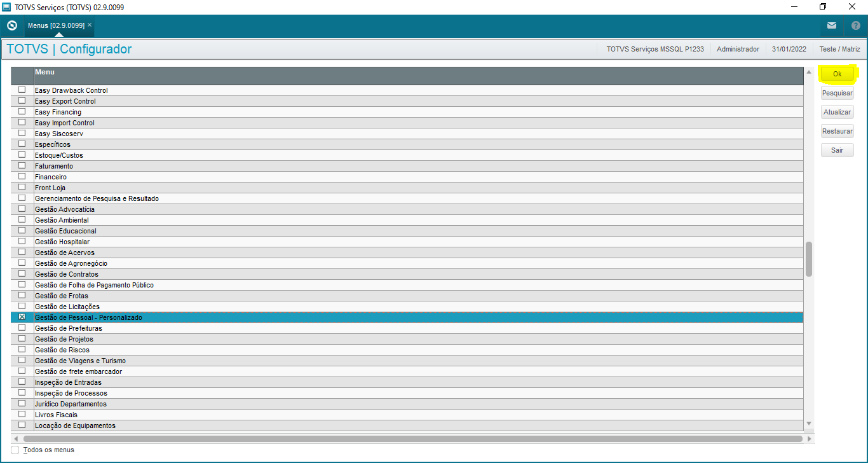Check the Gestão de Frotas checkbox
The height and width of the screenshot is (463, 868).
(x=22, y=296)
